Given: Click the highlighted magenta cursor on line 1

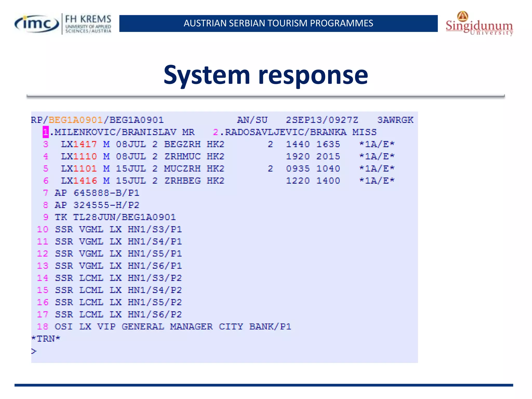Looking at the screenshot, I should (x=46, y=132).
